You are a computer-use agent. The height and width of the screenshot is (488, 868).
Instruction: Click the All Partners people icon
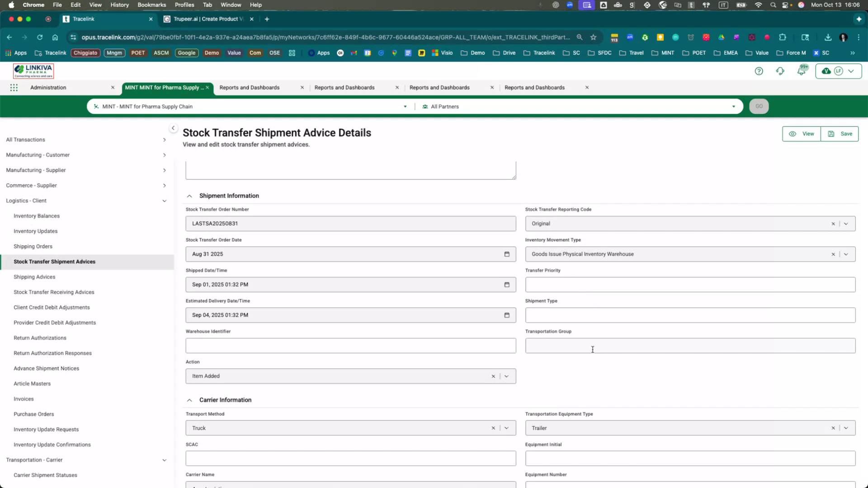pyautogui.click(x=424, y=107)
